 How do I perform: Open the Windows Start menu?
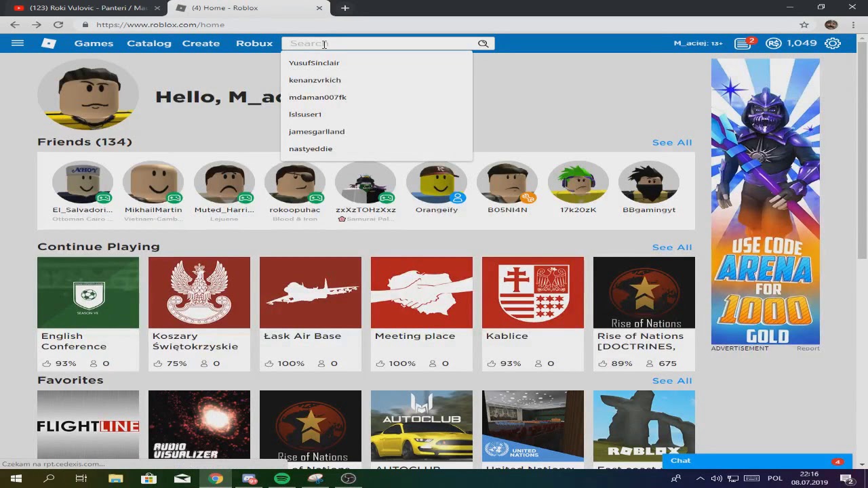16,479
